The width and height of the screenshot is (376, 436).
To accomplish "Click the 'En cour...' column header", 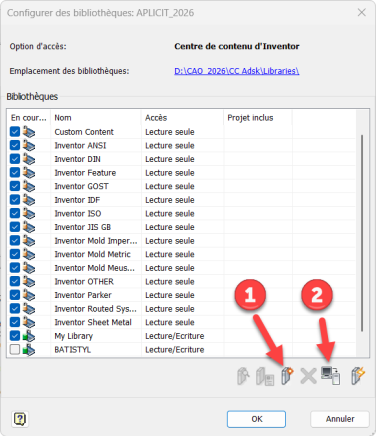I will (x=29, y=118).
